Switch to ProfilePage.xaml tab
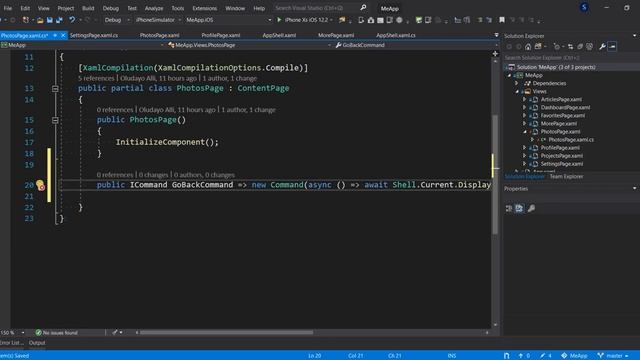 (221, 36)
